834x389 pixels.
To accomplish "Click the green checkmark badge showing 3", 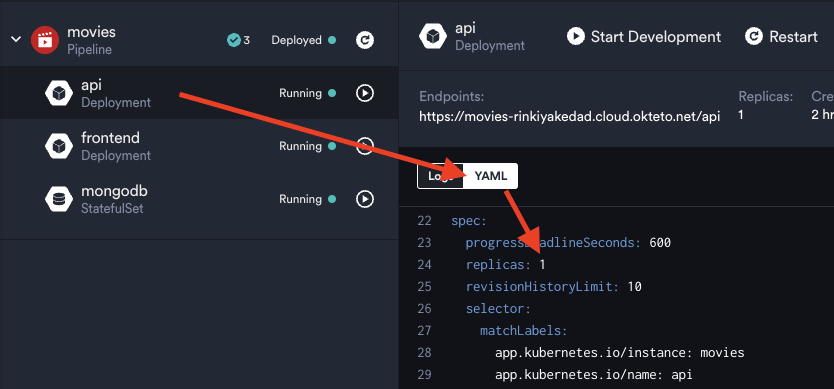I will (x=238, y=40).
